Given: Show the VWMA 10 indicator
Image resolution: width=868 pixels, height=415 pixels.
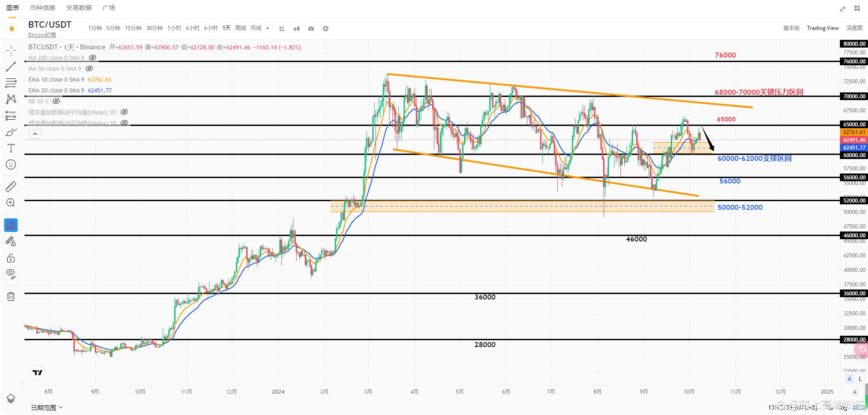Looking at the screenshot, I should click(x=124, y=123).
